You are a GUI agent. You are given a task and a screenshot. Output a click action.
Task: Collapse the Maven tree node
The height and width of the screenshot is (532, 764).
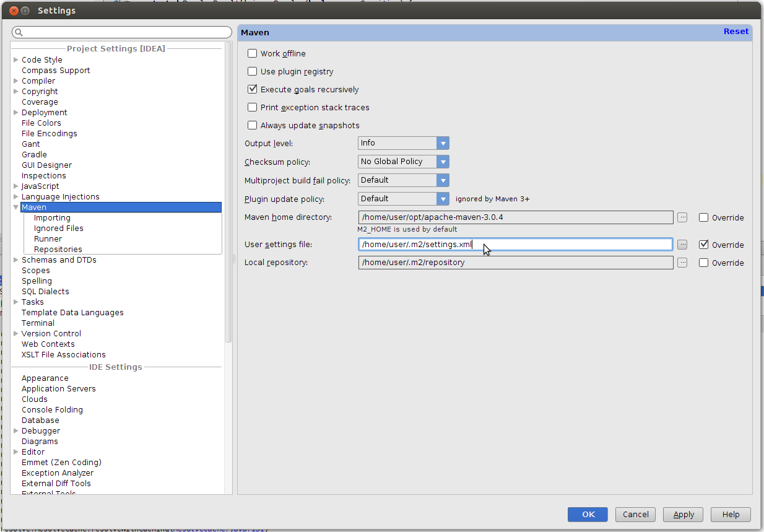[x=16, y=207]
